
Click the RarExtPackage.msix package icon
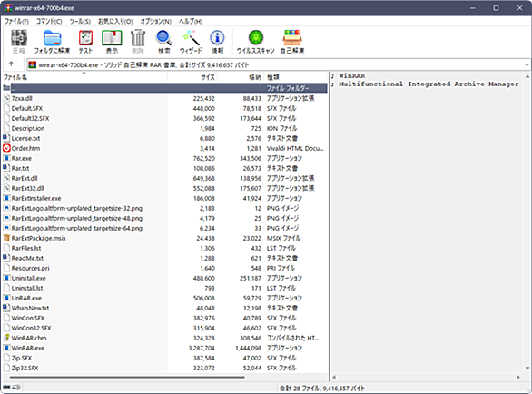(6, 238)
